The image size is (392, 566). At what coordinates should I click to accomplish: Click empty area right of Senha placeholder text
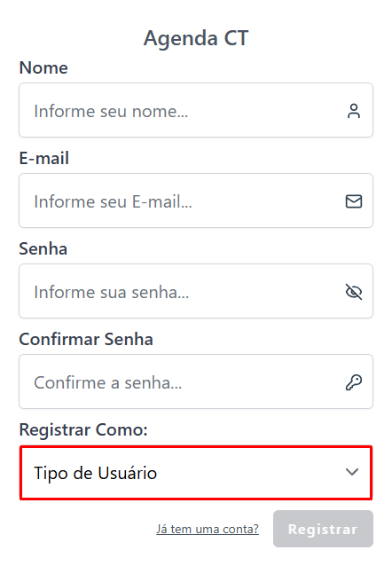[265, 292]
